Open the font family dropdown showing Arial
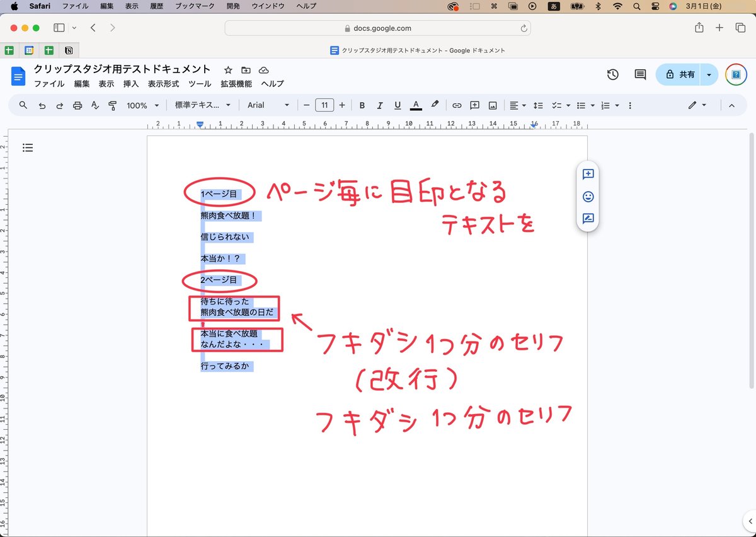 pos(268,105)
